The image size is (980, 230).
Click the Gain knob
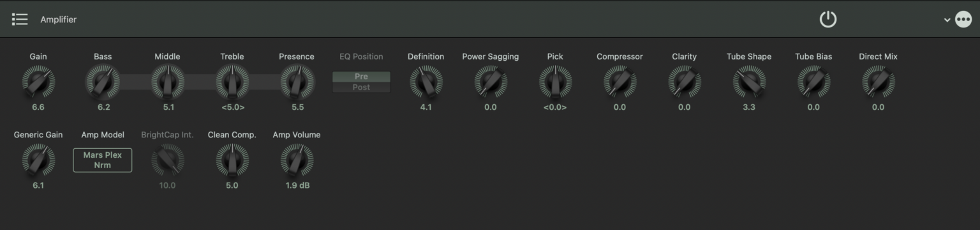coord(38,82)
